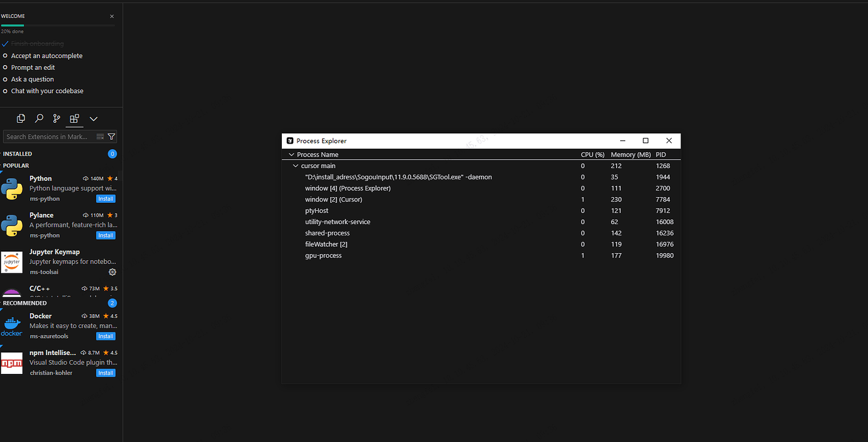Clear the extension search results
Image resolution: width=868 pixels, height=442 pixels.
[99, 137]
